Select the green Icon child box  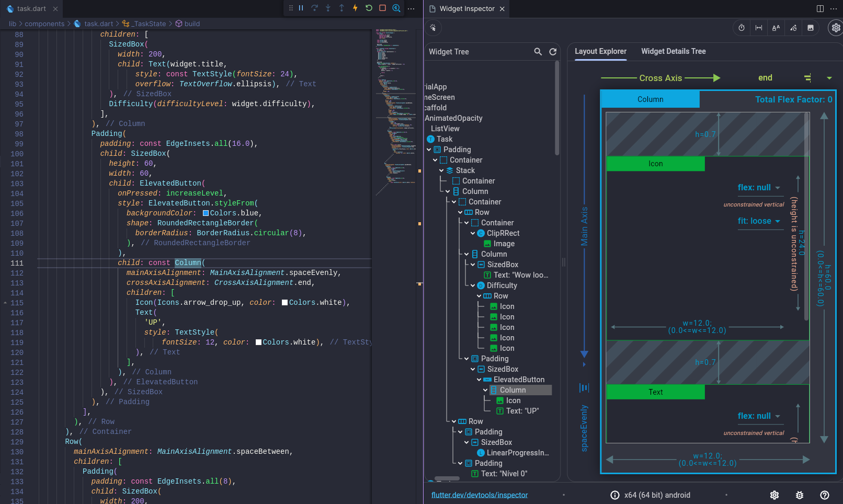tap(655, 164)
